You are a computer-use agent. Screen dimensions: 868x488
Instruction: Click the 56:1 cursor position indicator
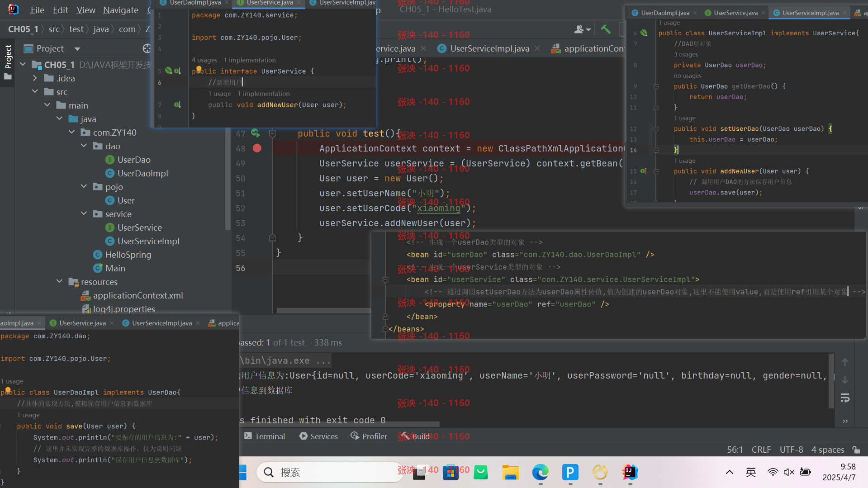tap(735, 450)
